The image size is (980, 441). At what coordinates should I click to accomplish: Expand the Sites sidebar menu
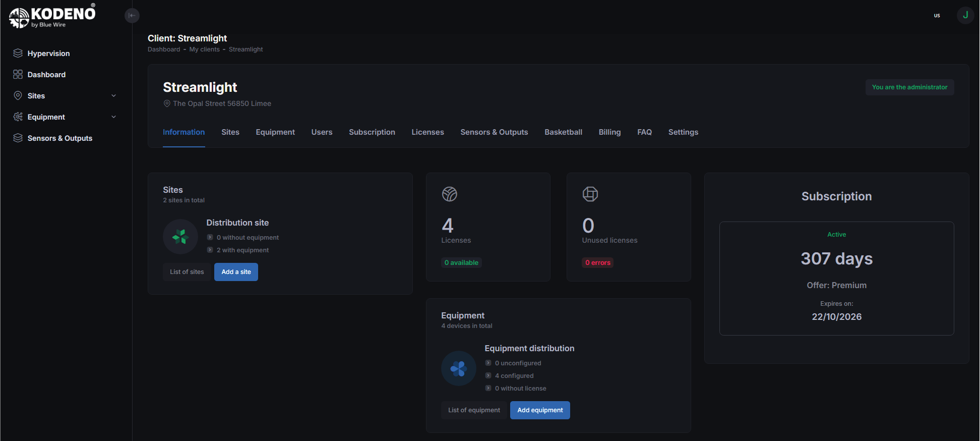tap(113, 96)
